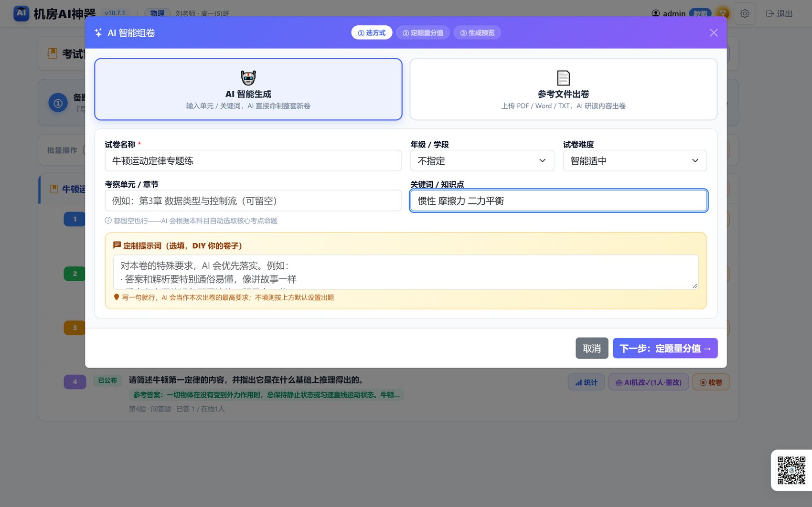Viewport: 812px width, 507px height.
Task: Click the 关键词 / 知识点 input field
Action: pyautogui.click(x=559, y=201)
